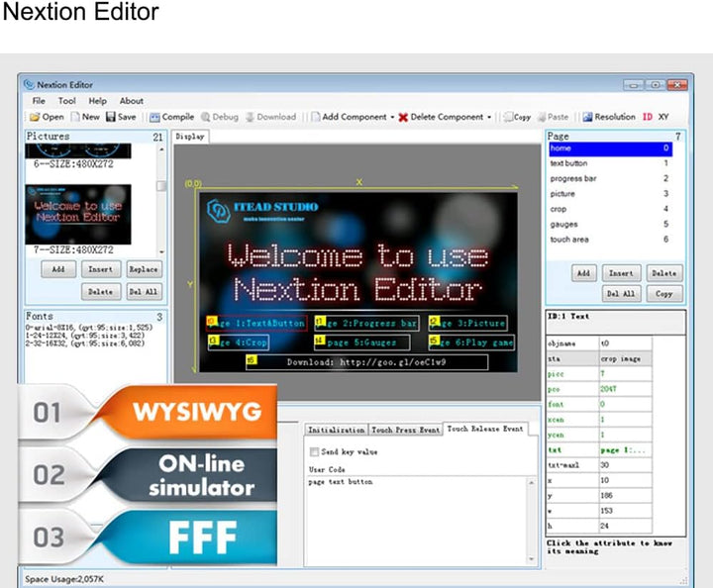Click the Download toolbar icon
713x588 pixels.
250,117
